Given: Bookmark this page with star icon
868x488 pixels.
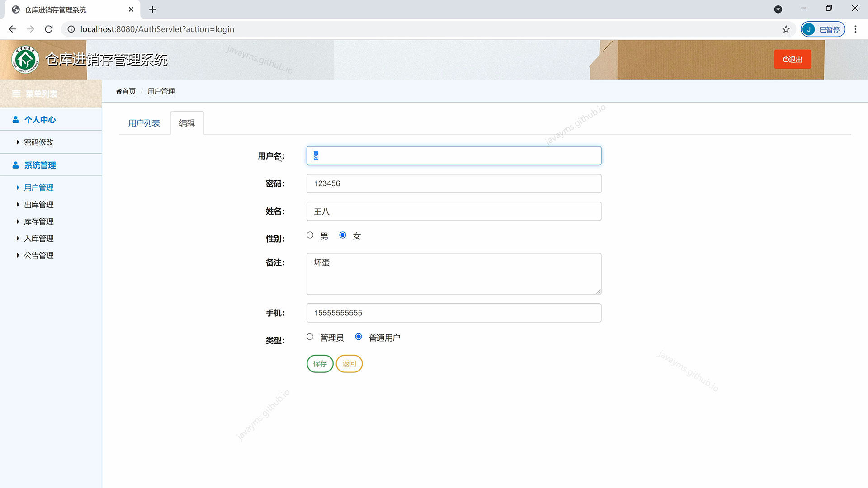Looking at the screenshot, I should 786,29.
